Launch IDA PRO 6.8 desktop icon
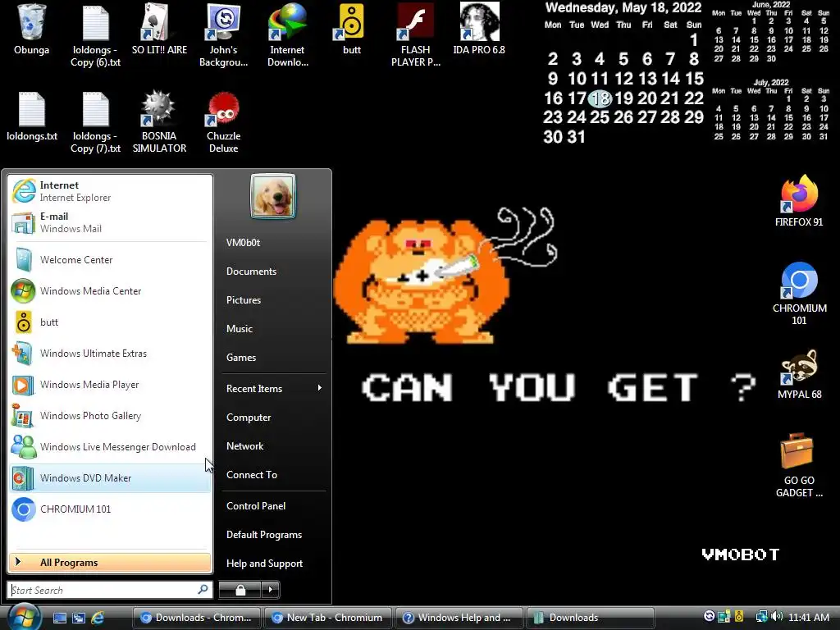 click(479, 30)
